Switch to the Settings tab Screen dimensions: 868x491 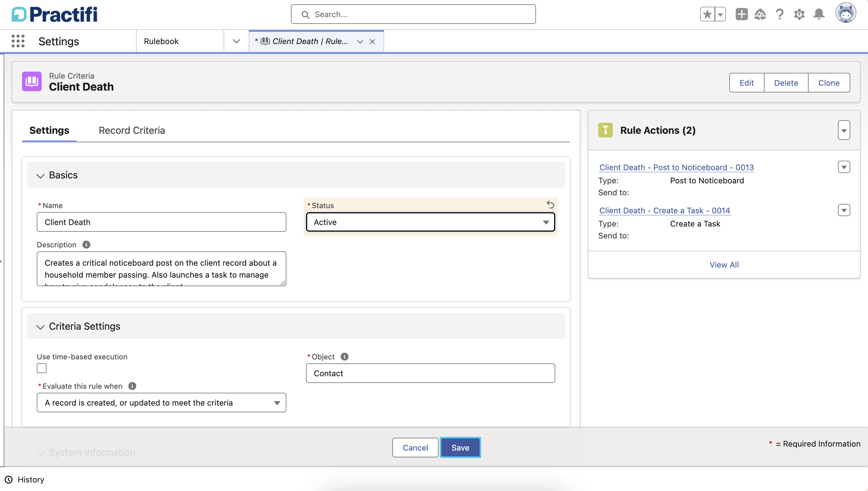49,130
